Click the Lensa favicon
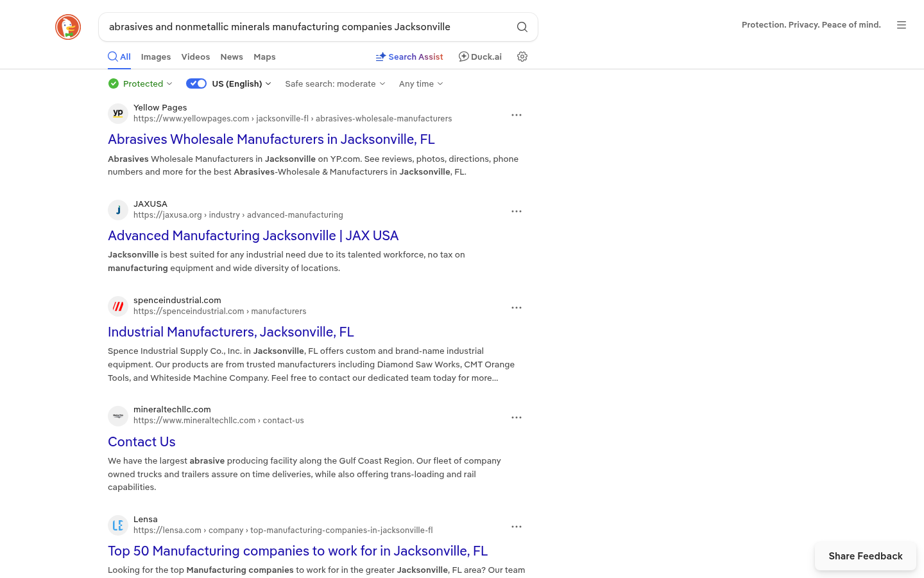 point(118,525)
